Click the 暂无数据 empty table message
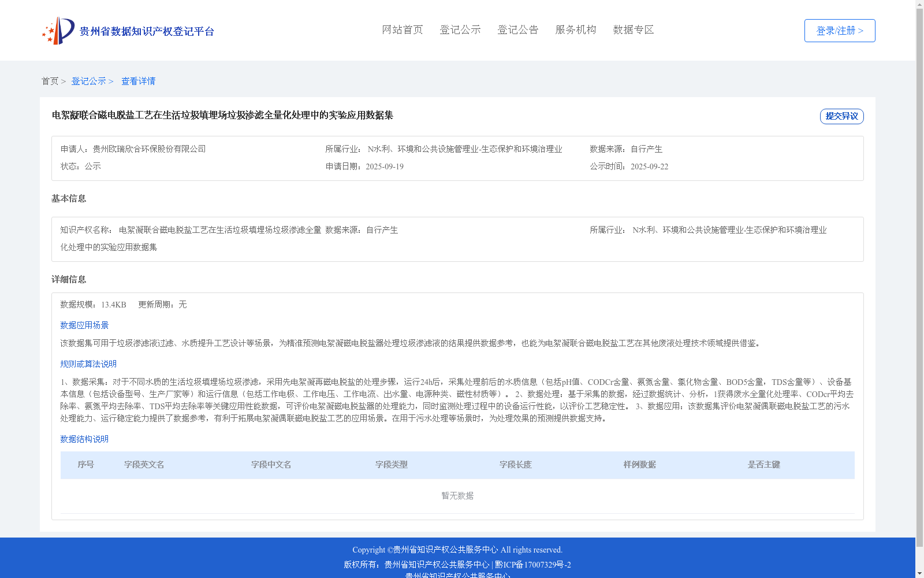The width and height of the screenshot is (924, 578). (x=457, y=496)
